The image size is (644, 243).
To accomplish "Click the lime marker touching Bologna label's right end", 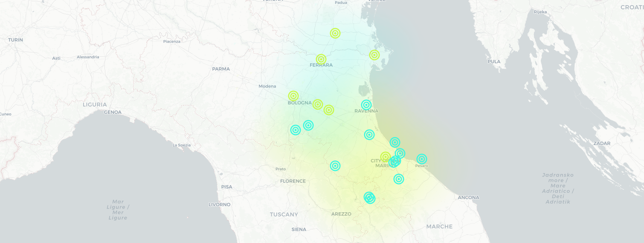I will pyautogui.click(x=318, y=104).
